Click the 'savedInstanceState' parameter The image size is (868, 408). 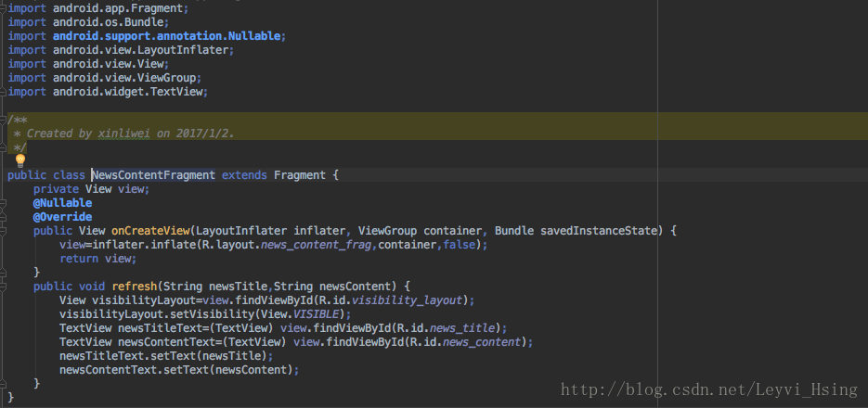(599, 231)
